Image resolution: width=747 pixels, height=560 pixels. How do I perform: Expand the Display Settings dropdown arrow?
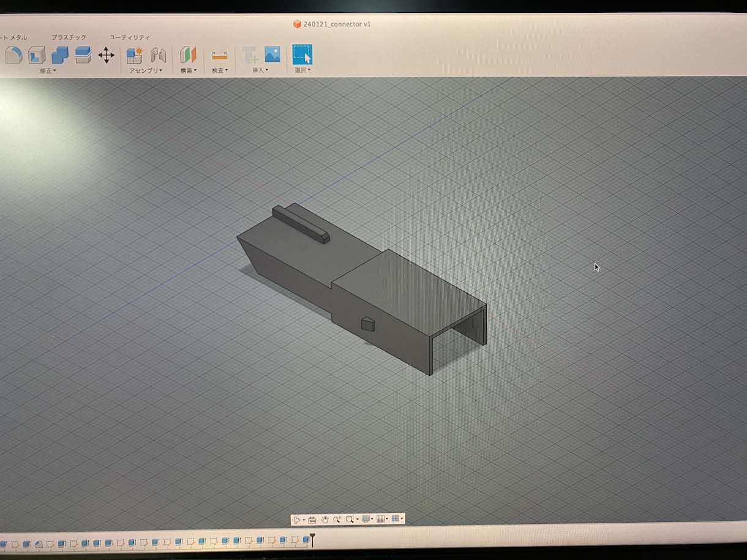click(x=372, y=519)
